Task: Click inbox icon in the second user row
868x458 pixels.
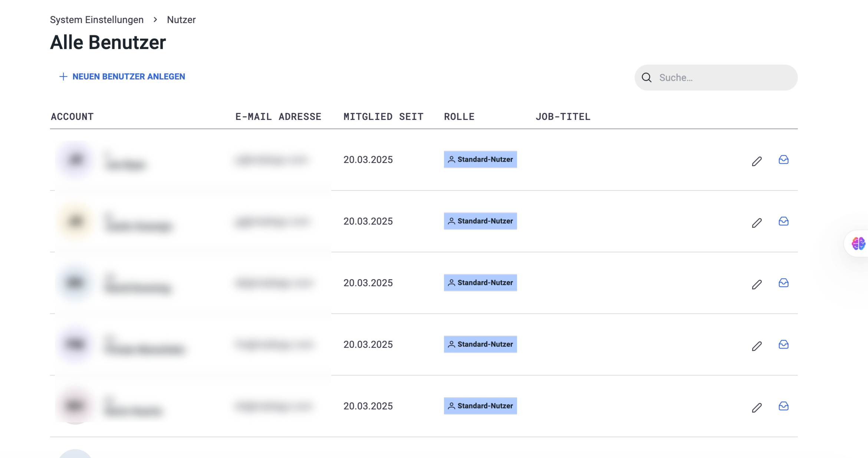Action: tap(783, 221)
